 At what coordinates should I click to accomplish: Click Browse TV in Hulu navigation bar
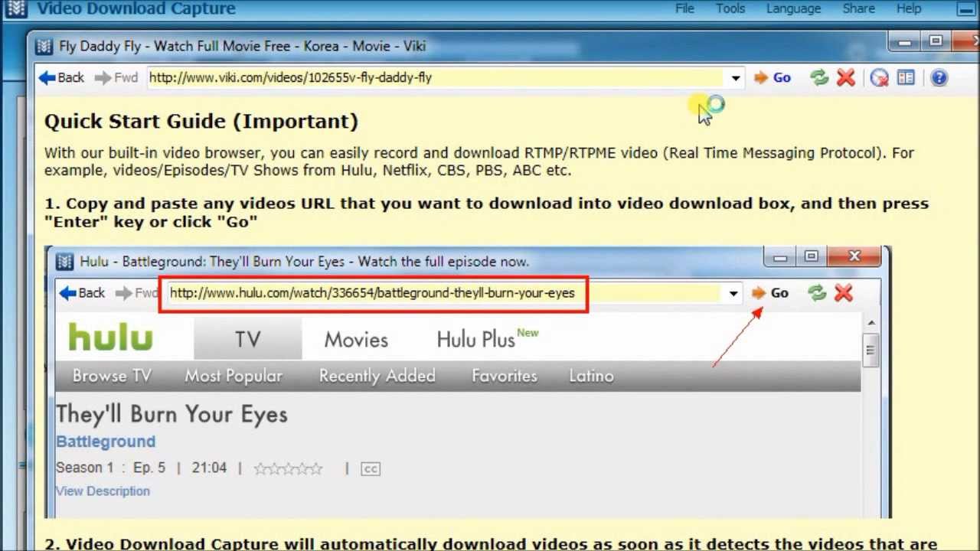[x=112, y=376]
